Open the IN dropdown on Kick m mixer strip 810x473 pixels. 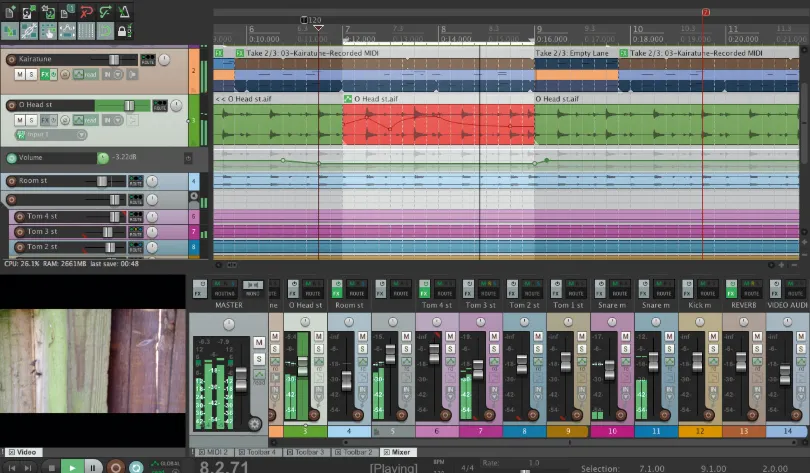point(713,393)
